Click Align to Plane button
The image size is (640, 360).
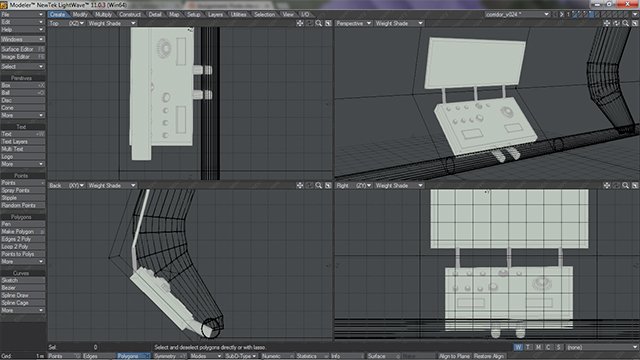coord(454,356)
